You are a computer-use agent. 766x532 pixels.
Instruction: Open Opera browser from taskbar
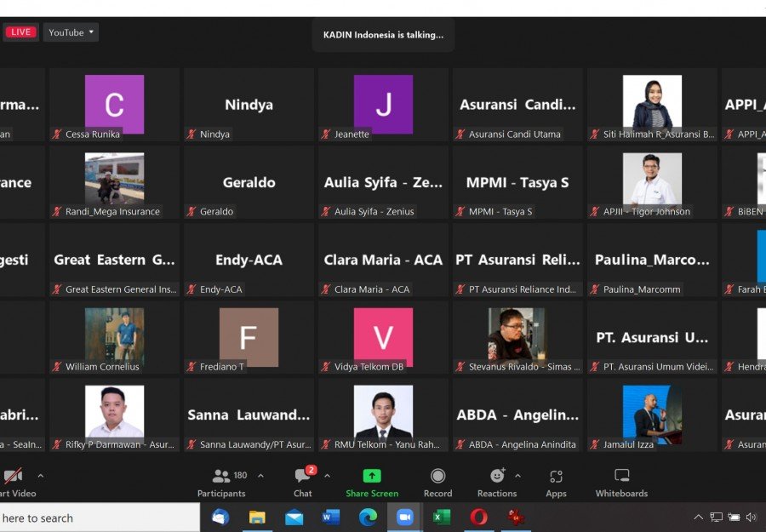tap(478, 517)
